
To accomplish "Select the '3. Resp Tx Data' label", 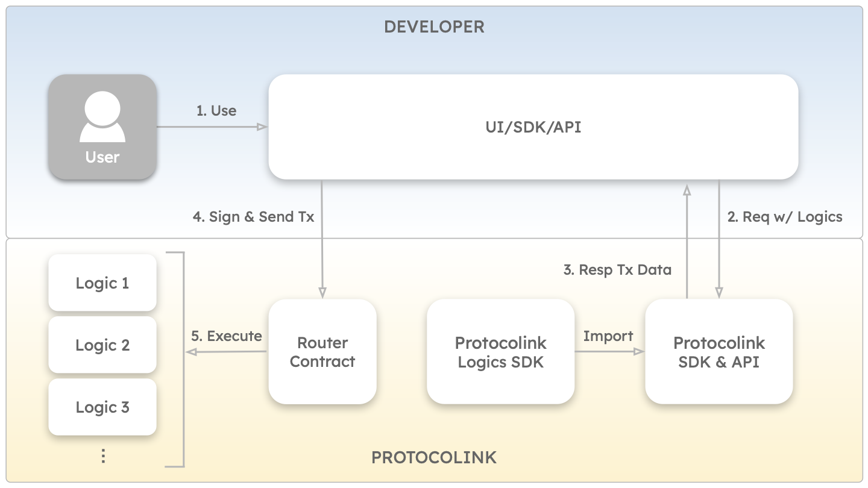I will 617,269.
